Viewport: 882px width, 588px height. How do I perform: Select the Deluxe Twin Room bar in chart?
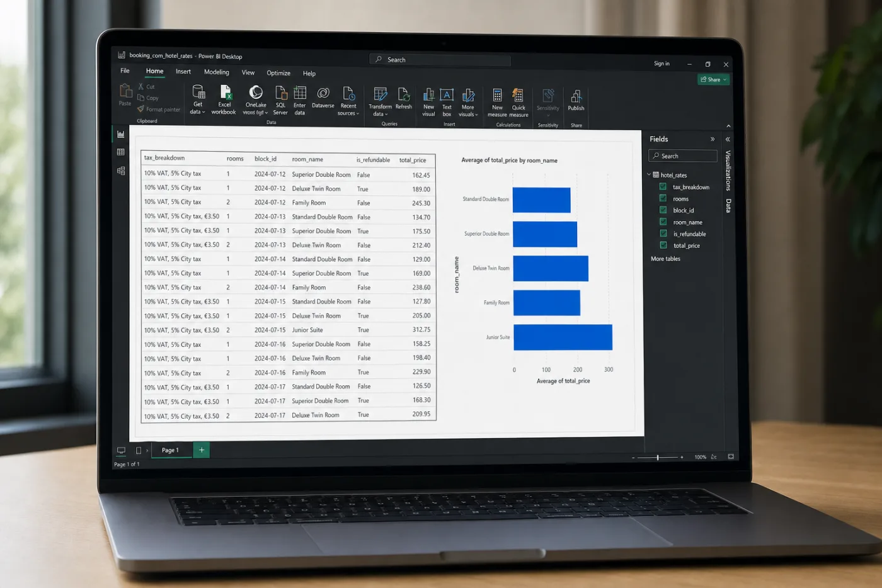[551, 269]
